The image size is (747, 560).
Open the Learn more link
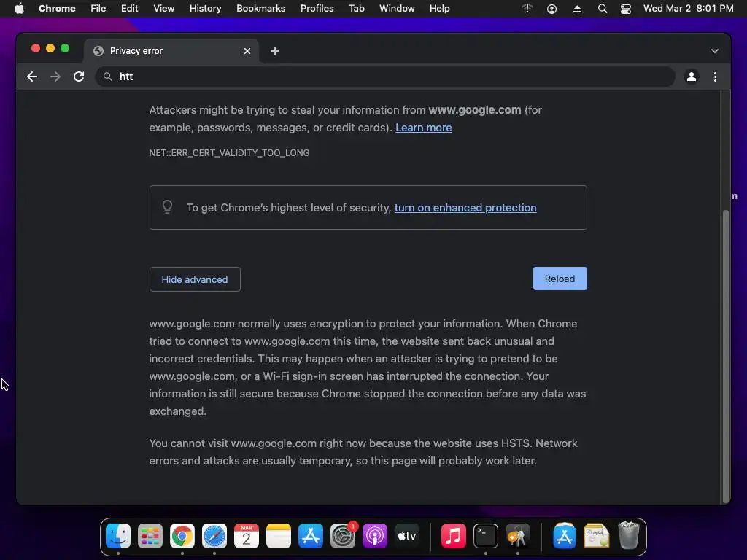[x=424, y=128]
